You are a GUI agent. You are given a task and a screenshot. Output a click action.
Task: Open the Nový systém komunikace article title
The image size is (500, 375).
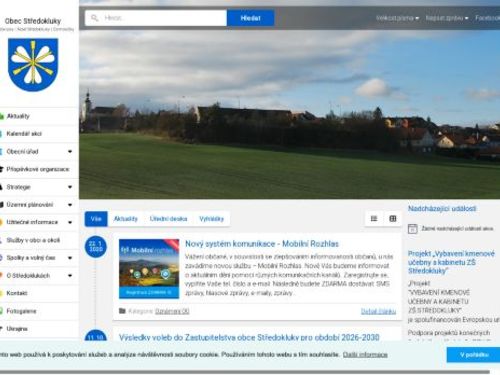coord(262,244)
